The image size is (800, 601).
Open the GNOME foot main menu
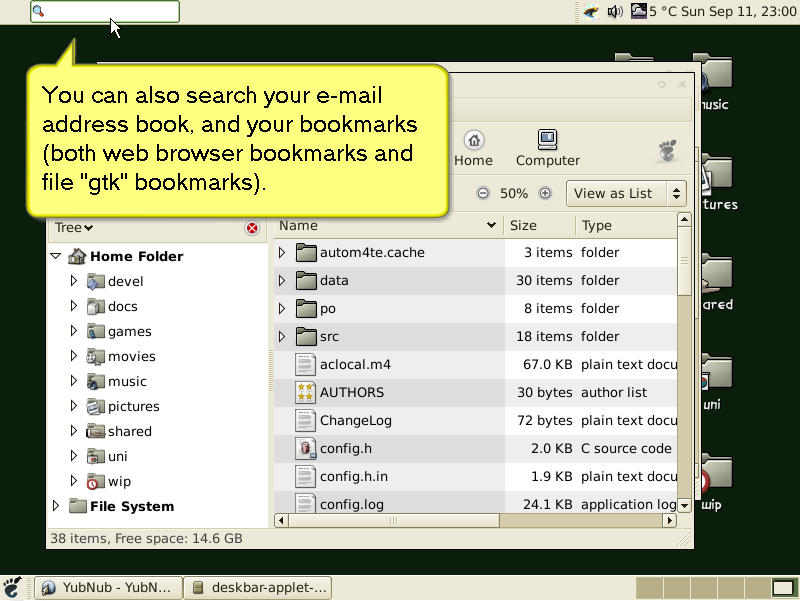(13, 588)
